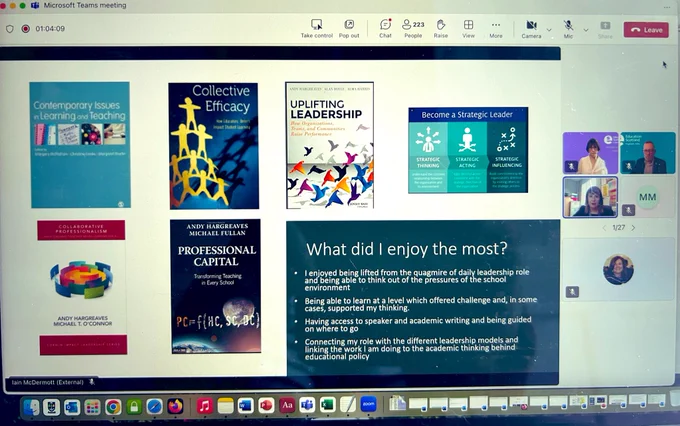680x426 pixels.
Task: Open Music app from the dock
Action: tap(205, 406)
